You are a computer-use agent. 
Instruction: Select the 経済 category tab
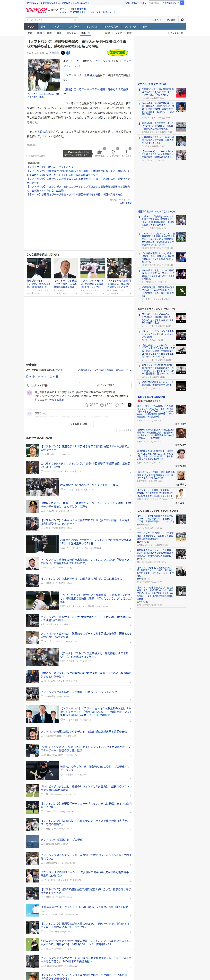[59, 33]
